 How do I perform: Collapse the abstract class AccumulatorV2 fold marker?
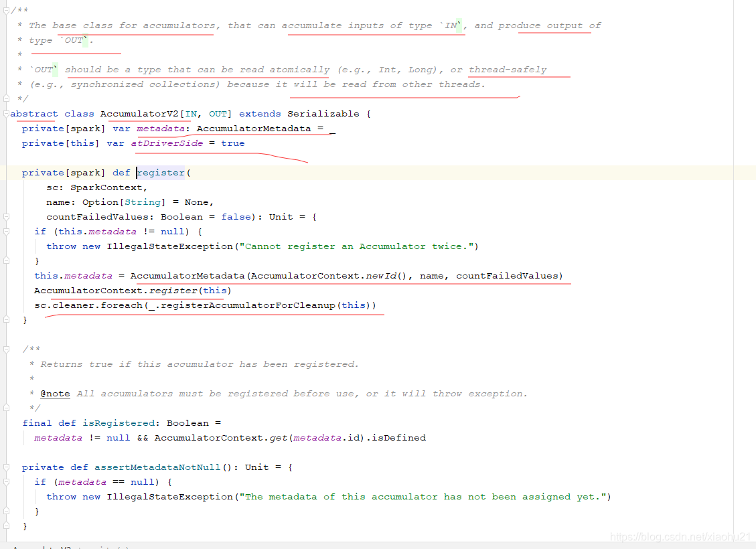point(6,114)
